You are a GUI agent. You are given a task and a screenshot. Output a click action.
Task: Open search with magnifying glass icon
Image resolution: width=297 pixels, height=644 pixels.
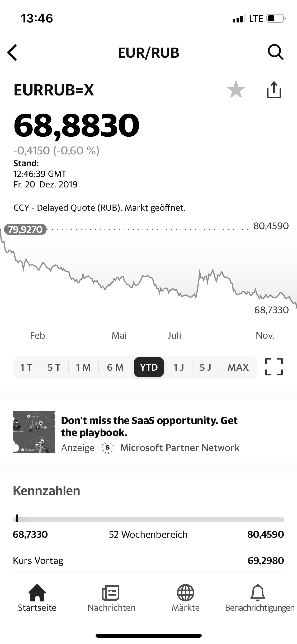(276, 52)
